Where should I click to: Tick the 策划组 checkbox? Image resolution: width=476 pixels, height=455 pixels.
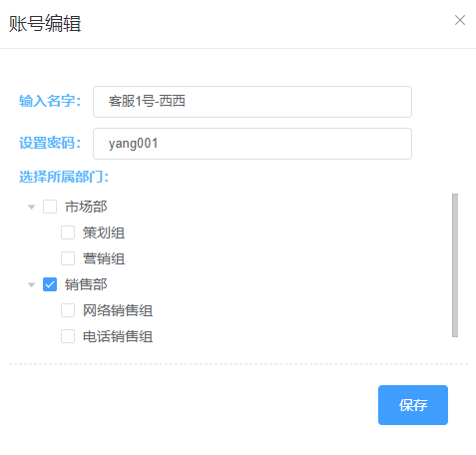tap(68, 232)
